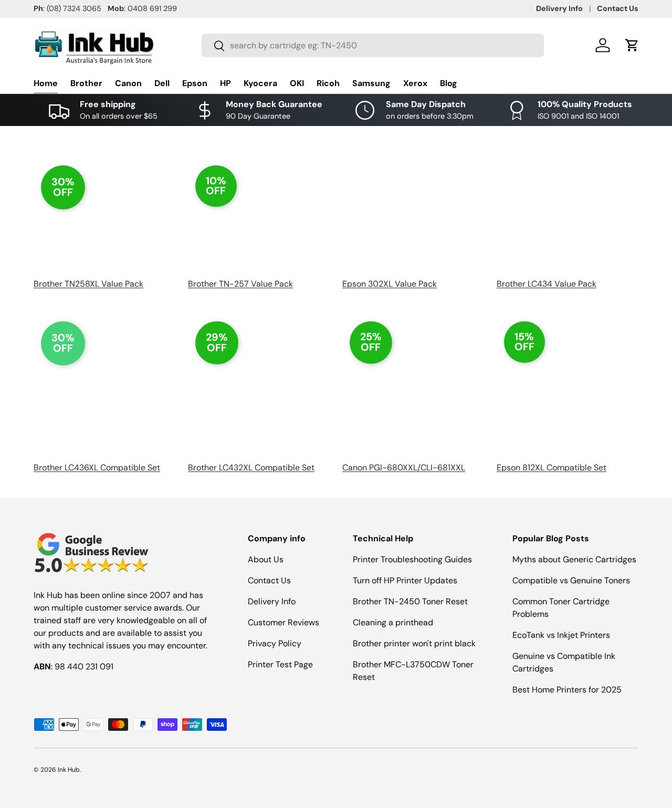The image size is (672, 808).
Task: Click the same day dispatch clock icon
Action: [365, 110]
